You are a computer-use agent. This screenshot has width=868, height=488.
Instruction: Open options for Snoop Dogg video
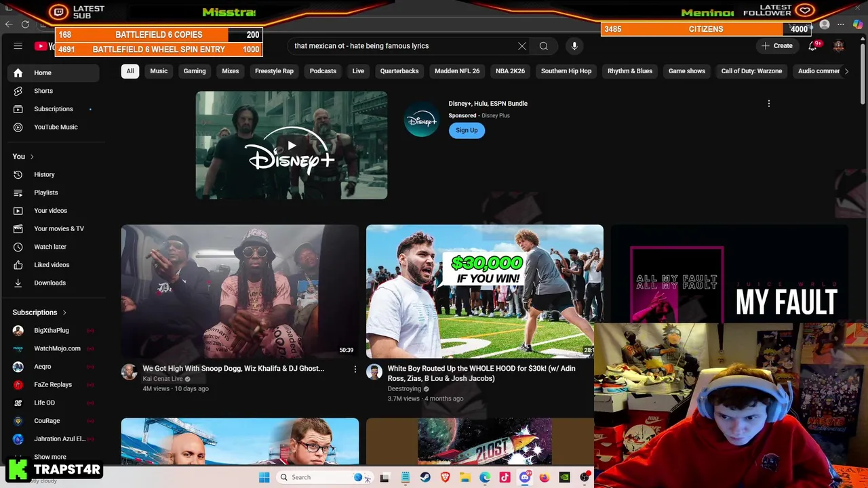coord(355,369)
